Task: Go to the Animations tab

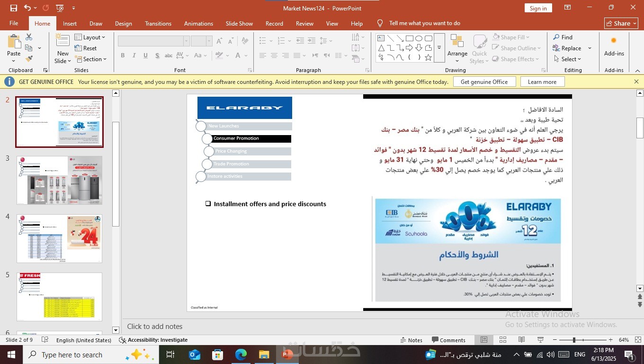Action: tap(198, 23)
